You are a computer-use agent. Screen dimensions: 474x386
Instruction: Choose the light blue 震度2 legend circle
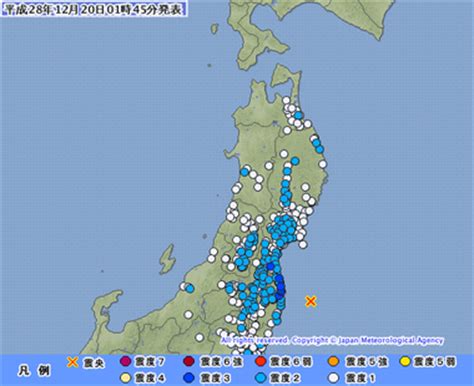coord(260,378)
